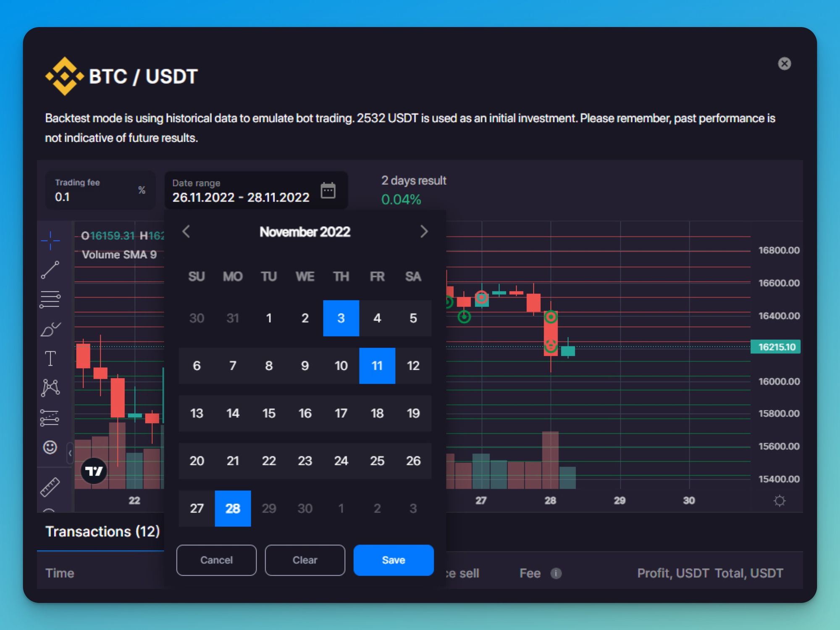Toggle to previous month in calendar
This screenshot has width=840, height=630.
[x=186, y=231]
